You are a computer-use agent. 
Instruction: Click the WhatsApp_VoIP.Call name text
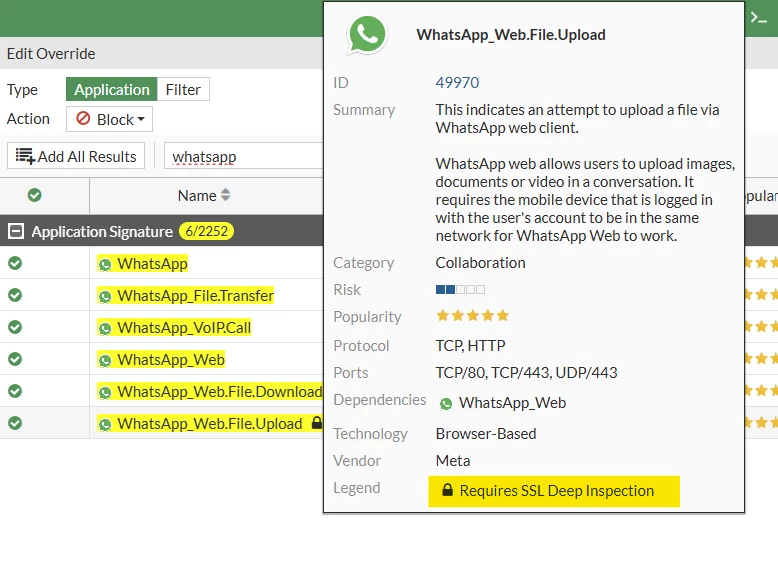pyautogui.click(x=184, y=327)
